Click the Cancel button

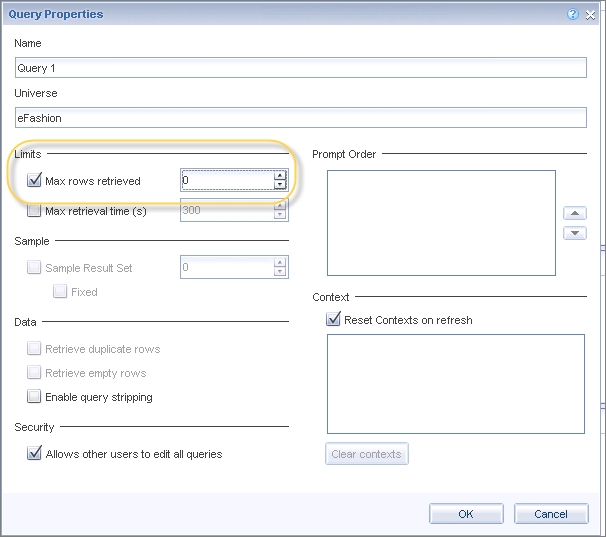551,514
